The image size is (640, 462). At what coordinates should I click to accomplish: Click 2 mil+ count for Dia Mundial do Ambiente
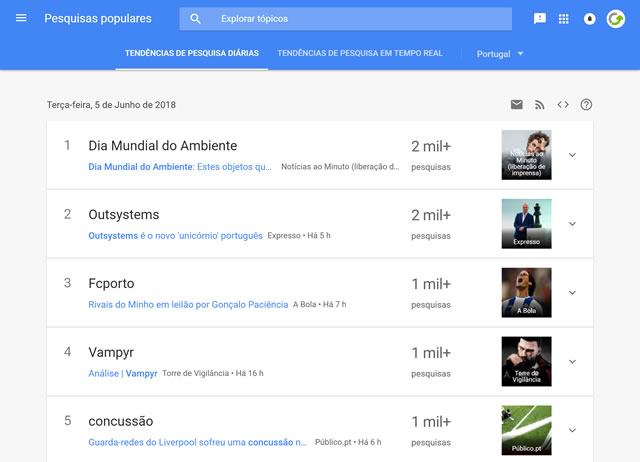click(x=431, y=146)
